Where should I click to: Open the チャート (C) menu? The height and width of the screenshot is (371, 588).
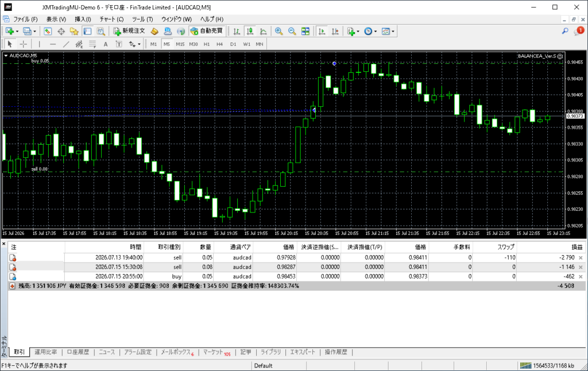tap(111, 19)
